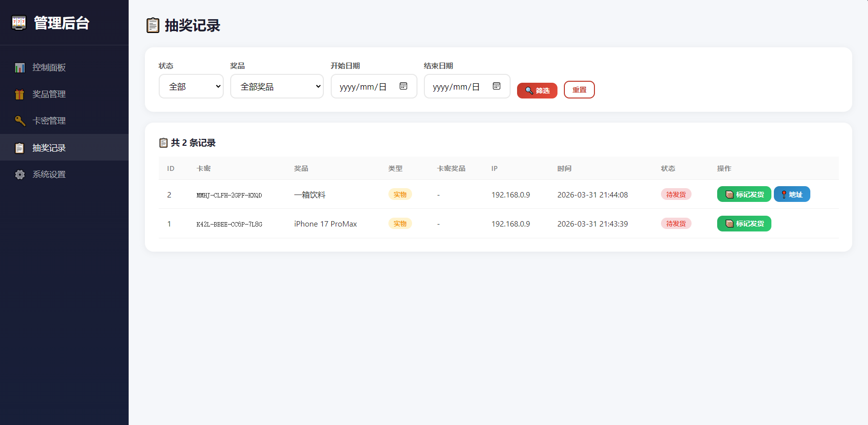
Task: Open 抽奖记录 in the sidebar menu
Action: tap(49, 148)
